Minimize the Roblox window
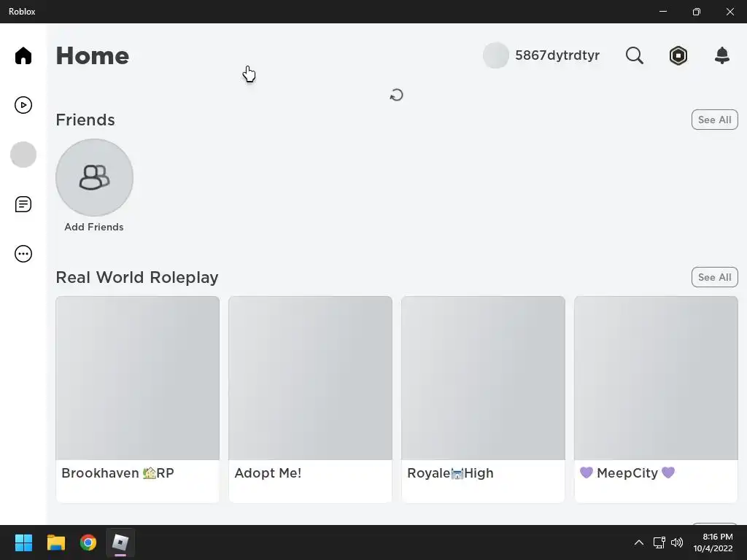Screen dimensions: 747x560 (663, 12)
